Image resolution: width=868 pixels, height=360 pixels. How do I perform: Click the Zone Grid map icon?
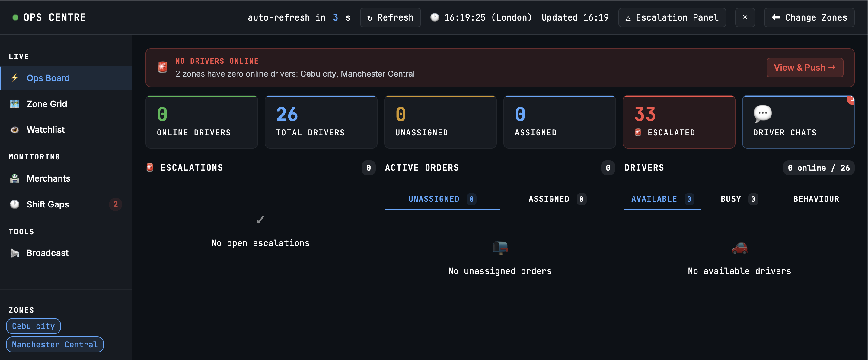[14, 104]
